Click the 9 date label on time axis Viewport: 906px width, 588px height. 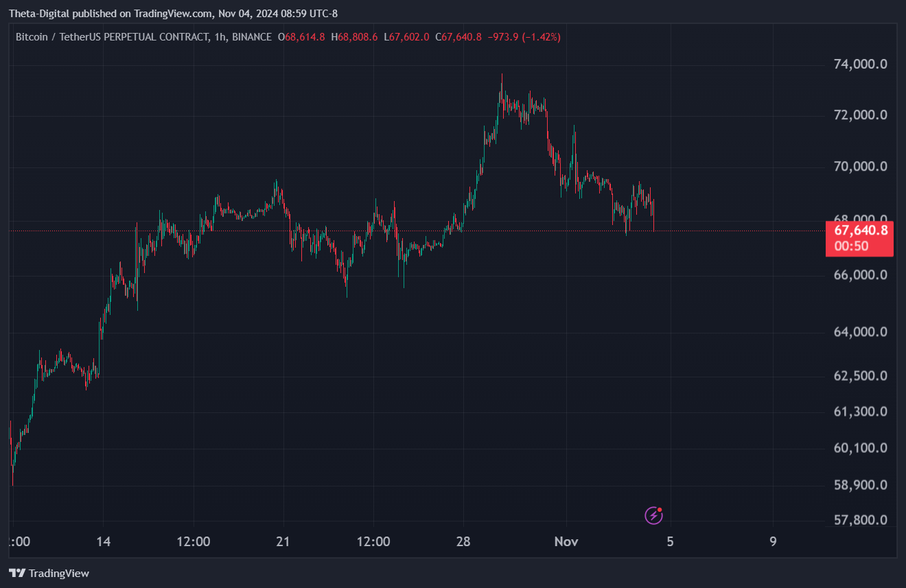773,541
